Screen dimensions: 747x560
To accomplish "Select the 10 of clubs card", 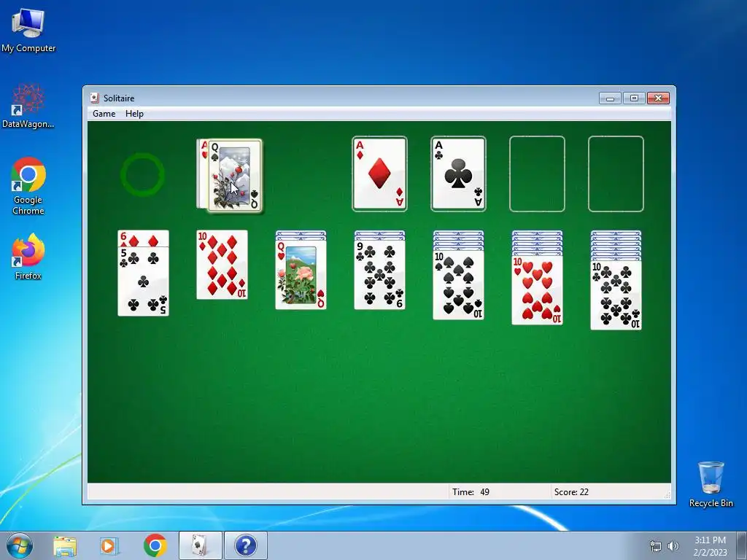I will tap(616, 295).
